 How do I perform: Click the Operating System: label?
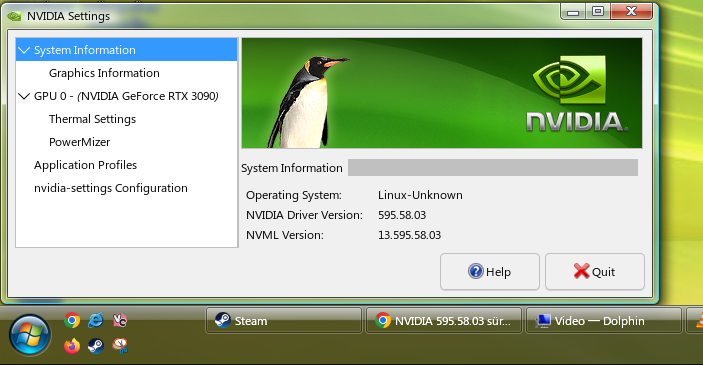294,195
